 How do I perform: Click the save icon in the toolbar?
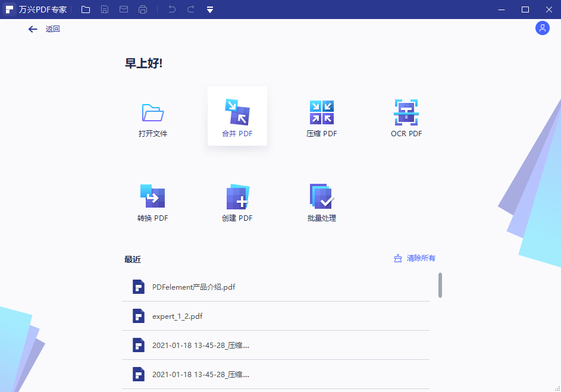(x=105, y=9)
